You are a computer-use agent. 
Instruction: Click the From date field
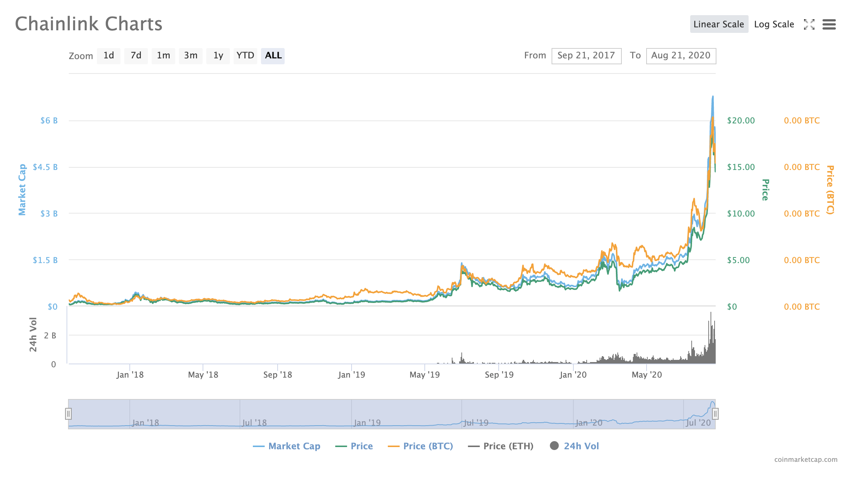point(586,56)
